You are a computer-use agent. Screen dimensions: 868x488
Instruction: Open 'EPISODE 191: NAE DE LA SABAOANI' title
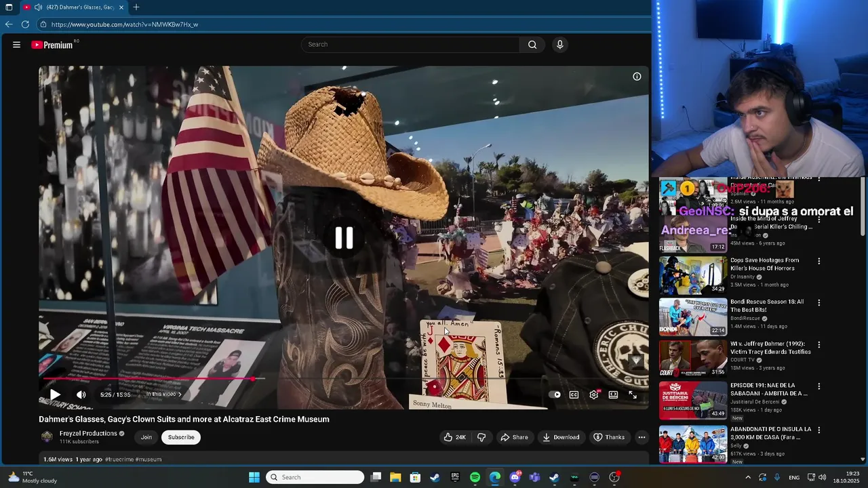pyautogui.click(x=769, y=389)
